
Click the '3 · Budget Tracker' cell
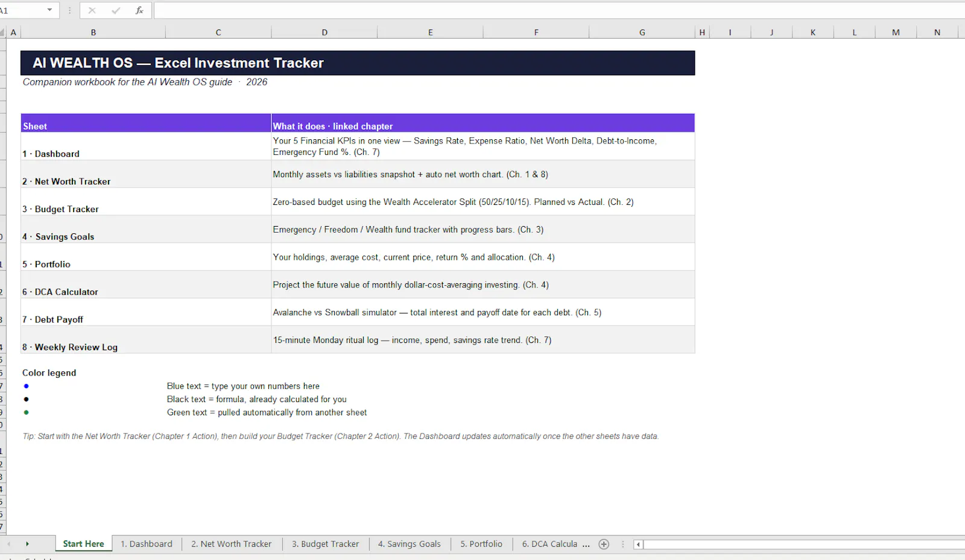(x=146, y=202)
